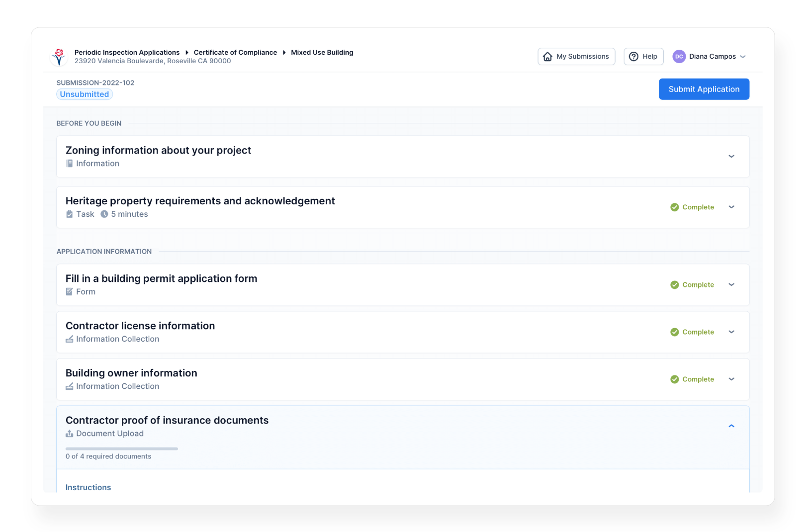Expand the Contractor license information chevron
Viewport: 805px width, 532px height.
click(x=731, y=332)
